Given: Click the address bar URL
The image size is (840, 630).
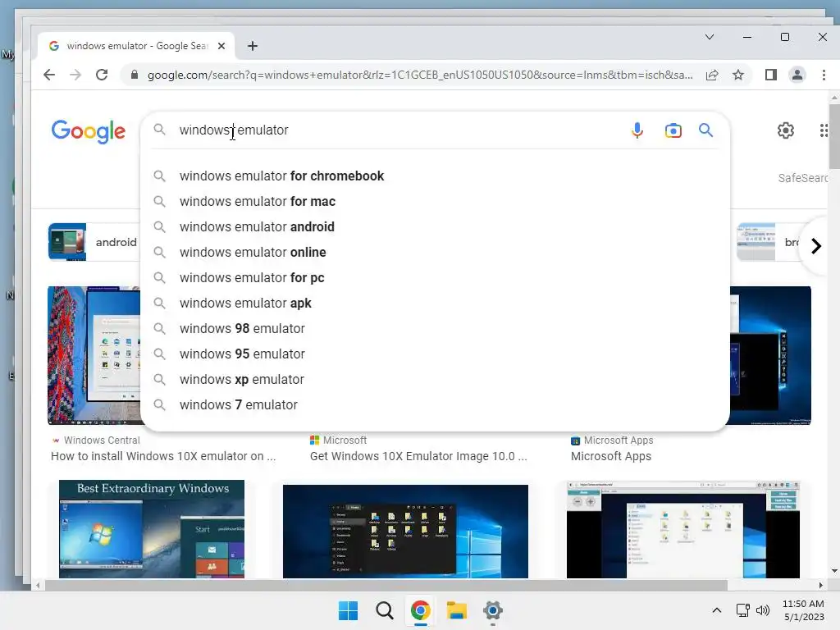Looking at the screenshot, I should [420, 75].
